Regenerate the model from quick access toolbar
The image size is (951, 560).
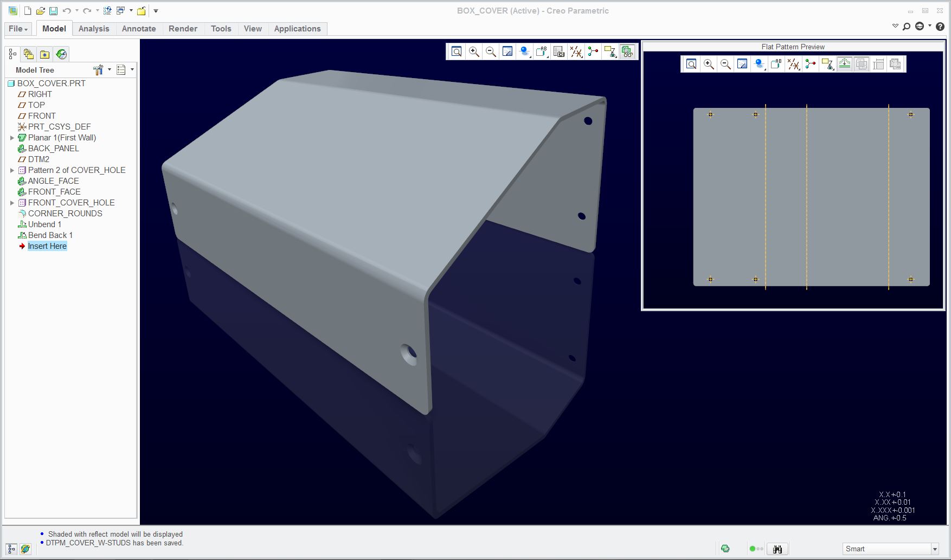(x=107, y=11)
